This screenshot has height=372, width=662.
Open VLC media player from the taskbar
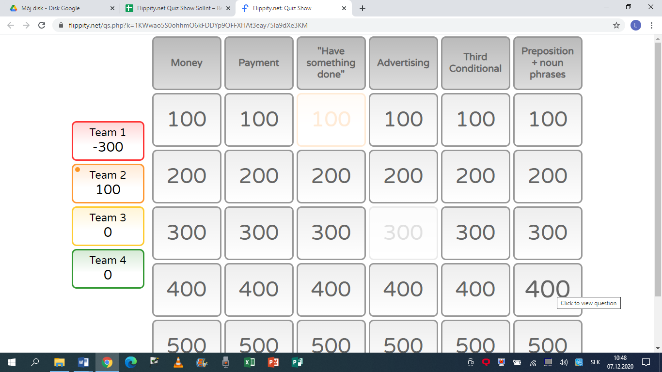178,362
